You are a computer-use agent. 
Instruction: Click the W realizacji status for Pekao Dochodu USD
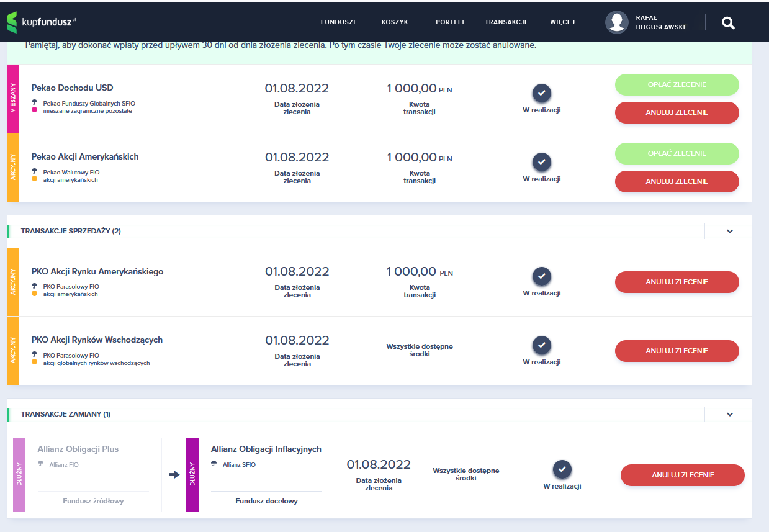point(542,110)
